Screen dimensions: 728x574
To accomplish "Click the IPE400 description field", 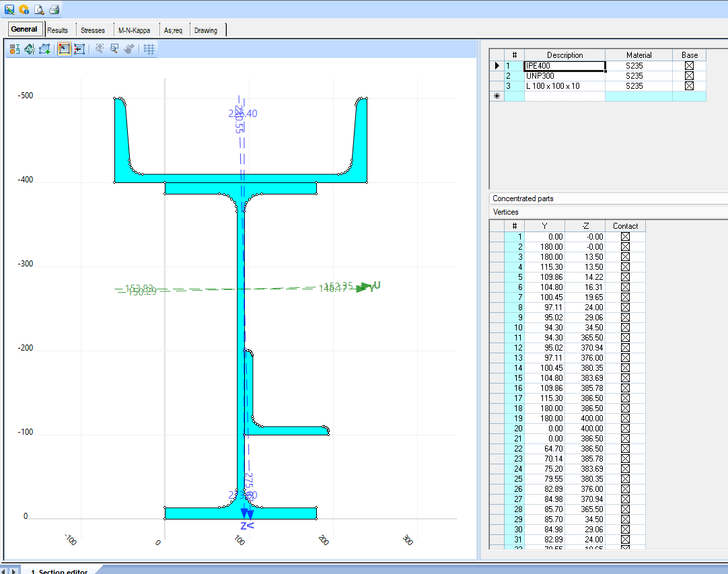I will coord(565,66).
